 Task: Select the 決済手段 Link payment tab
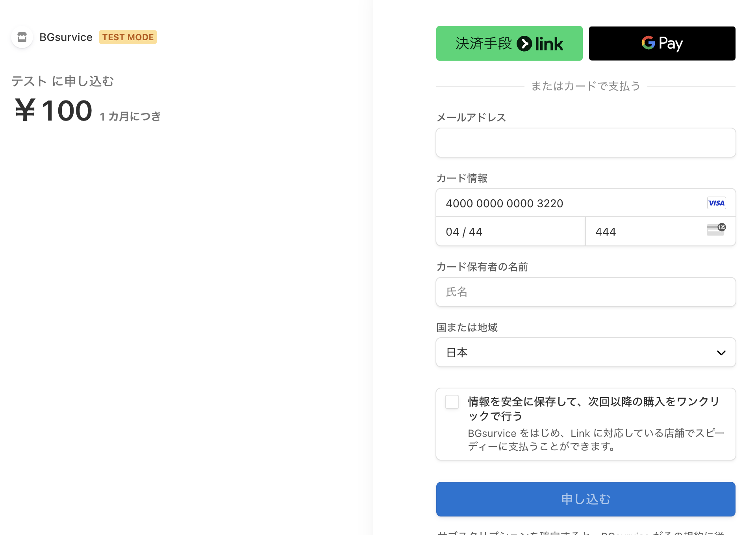(x=509, y=43)
